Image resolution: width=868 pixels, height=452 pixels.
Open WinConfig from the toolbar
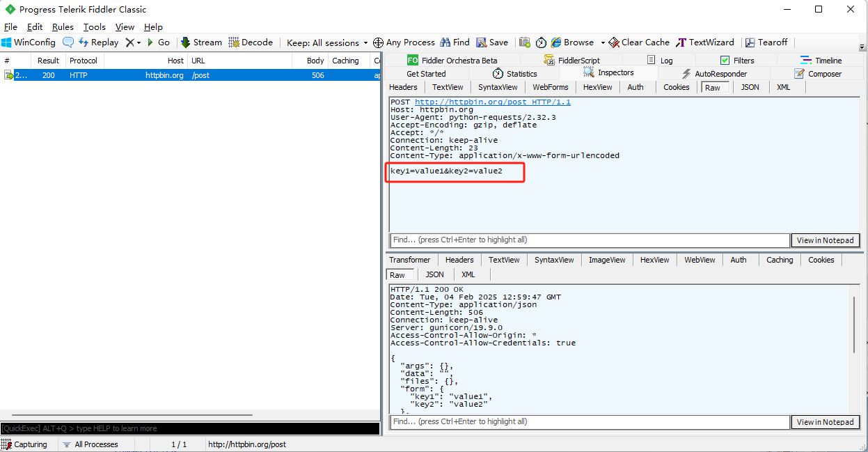tap(29, 42)
